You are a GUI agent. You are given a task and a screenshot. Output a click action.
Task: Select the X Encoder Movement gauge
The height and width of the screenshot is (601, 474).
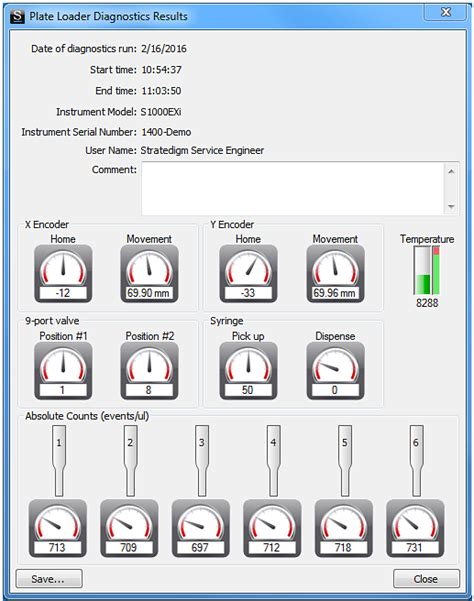pos(149,274)
